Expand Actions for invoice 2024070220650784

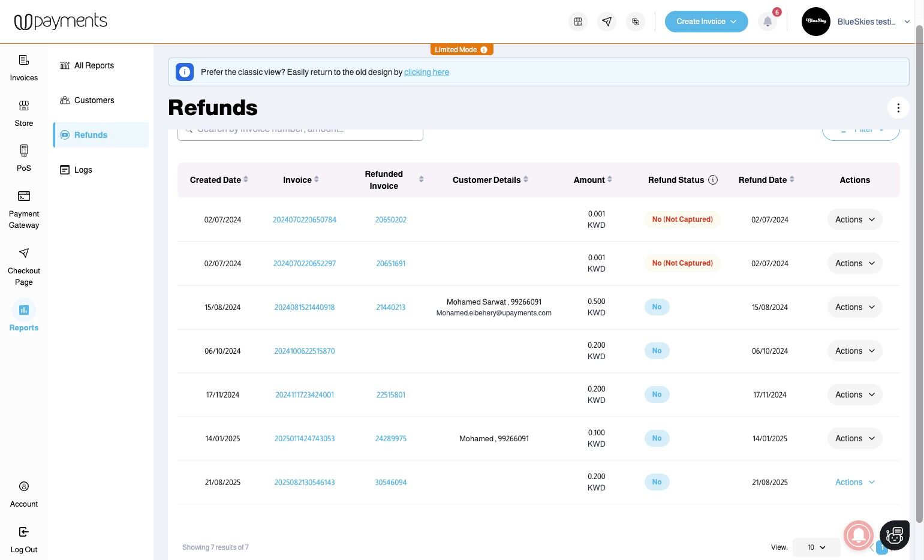coord(854,219)
